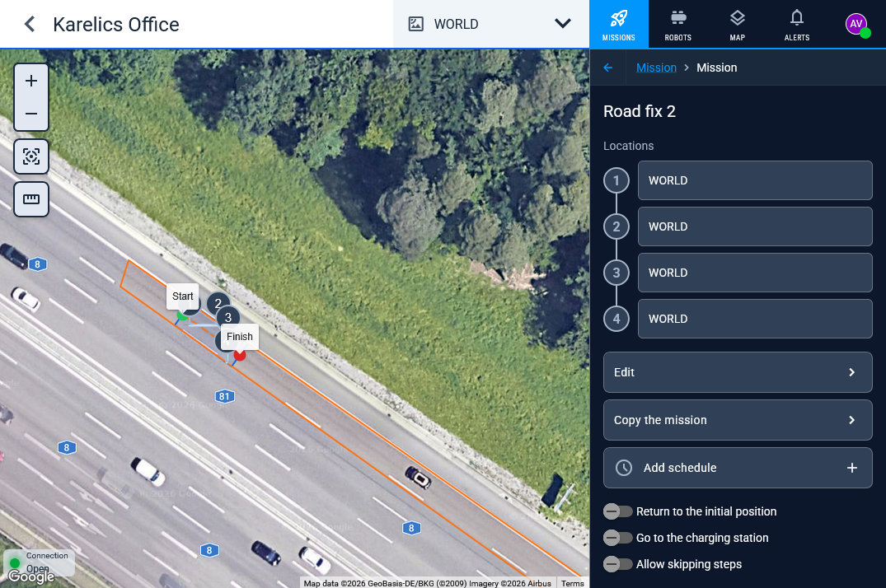Click the red finish pin on the map
Screen dimensions: 886x588
pos(240,355)
